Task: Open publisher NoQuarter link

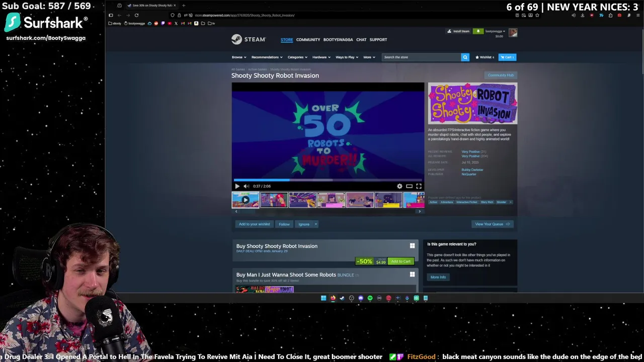Action: pos(469,174)
